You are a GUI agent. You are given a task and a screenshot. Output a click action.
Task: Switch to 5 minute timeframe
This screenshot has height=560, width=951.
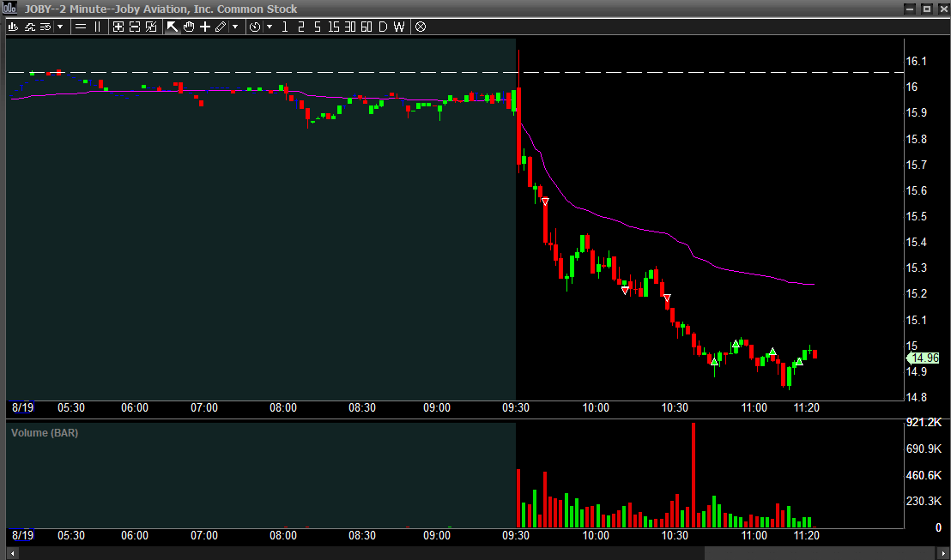pyautogui.click(x=318, y=27)
